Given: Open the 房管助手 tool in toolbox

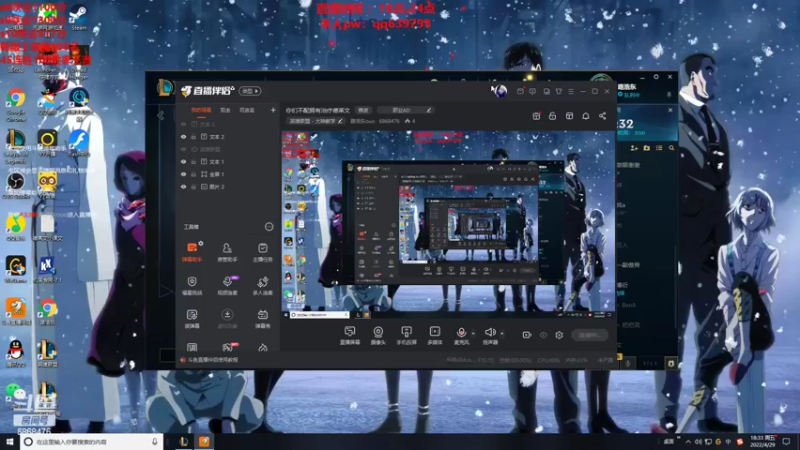Looking at the screenshot, I should pos(227,252).
